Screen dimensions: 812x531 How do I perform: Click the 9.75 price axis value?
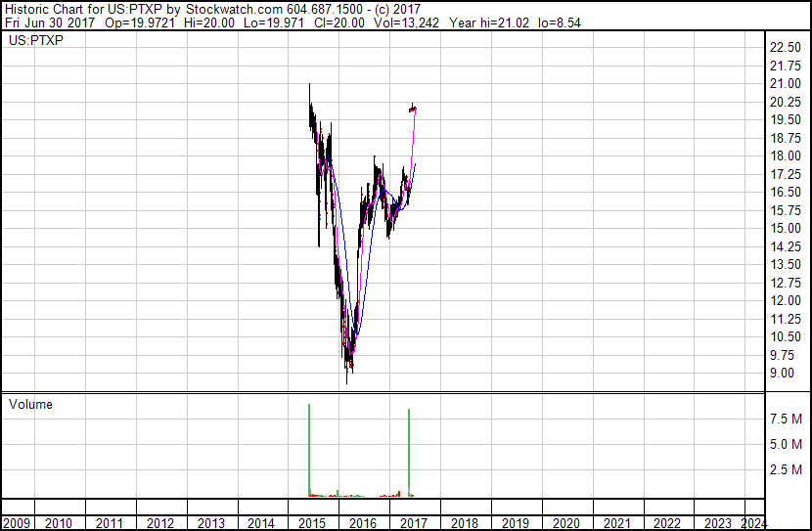click(782, 356)
